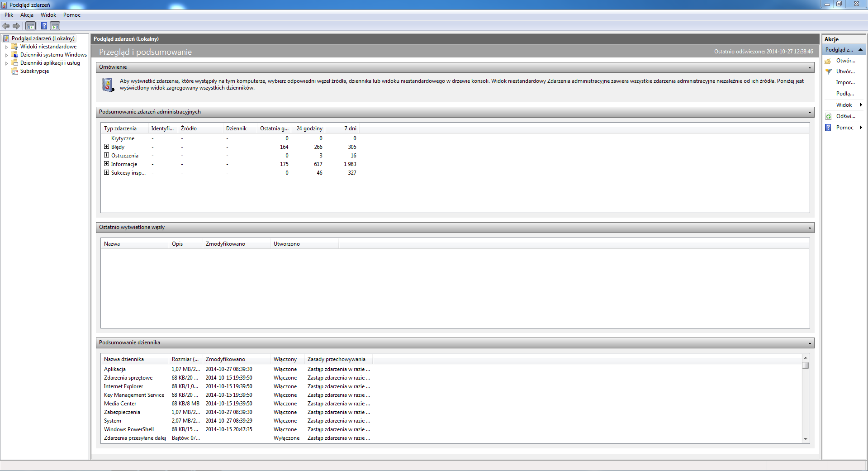Click Impor... action in Akcje pane
This screenshot has height=471, width=868.
pos(845,82)
